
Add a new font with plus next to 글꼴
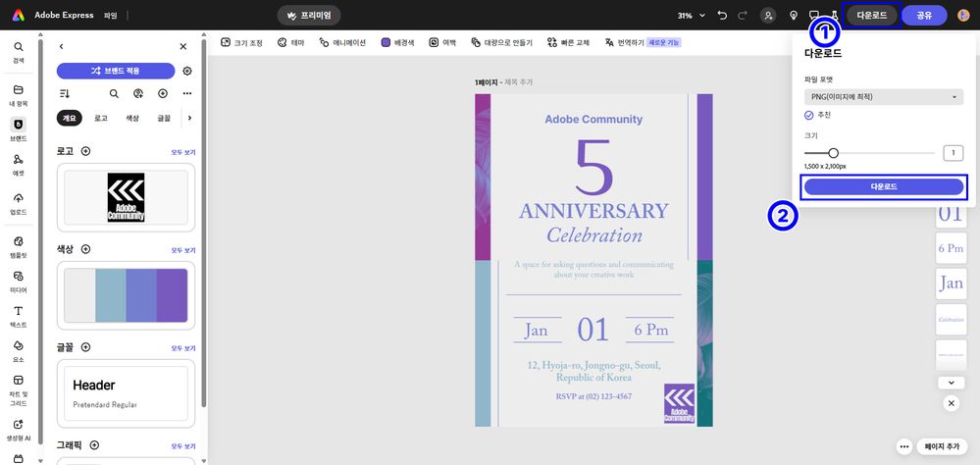(85, 347)
